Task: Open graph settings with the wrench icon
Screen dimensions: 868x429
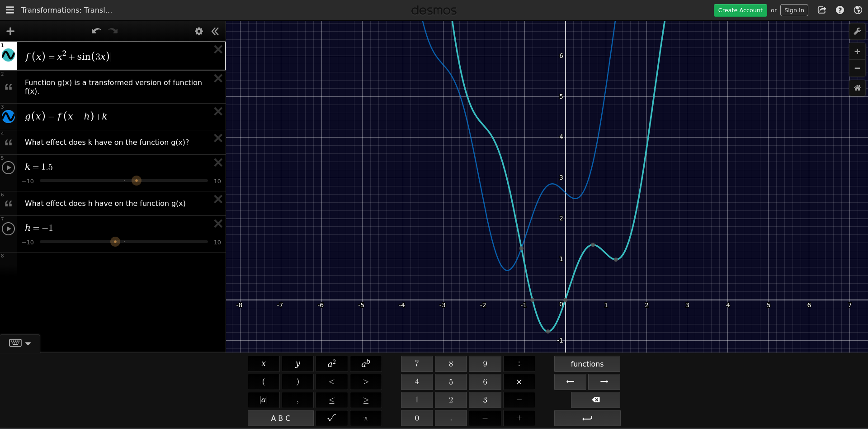Action: click(x=858, y=30)
